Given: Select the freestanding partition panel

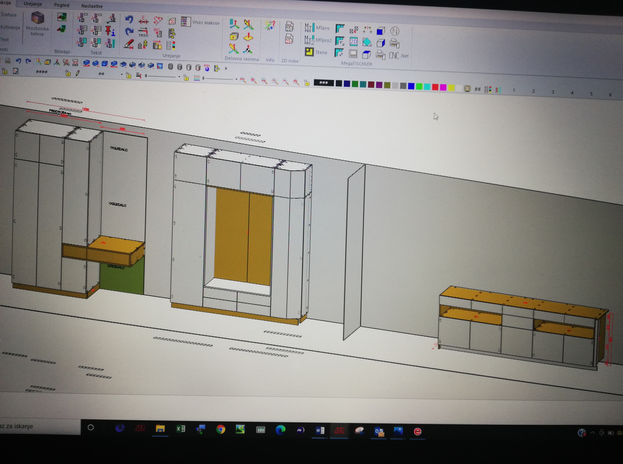Looking at the screenshot, I should point(354,253).
